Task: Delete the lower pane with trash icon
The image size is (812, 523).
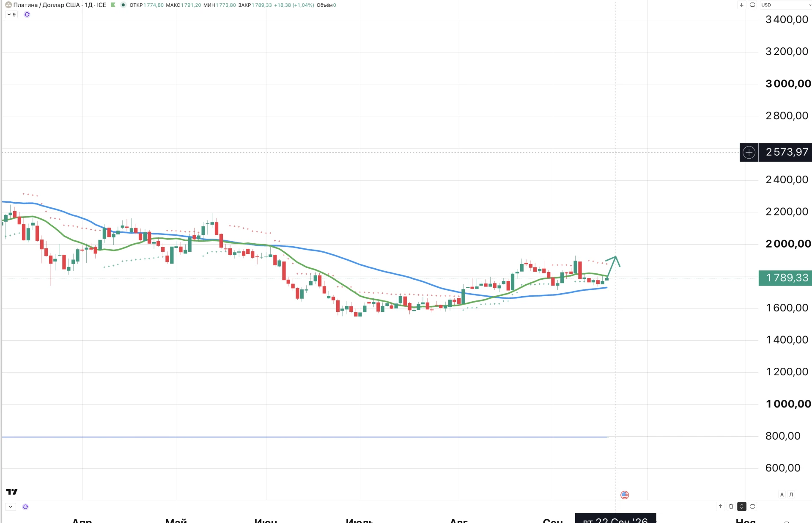Action: pyautogui.click(x=731, y=506)
